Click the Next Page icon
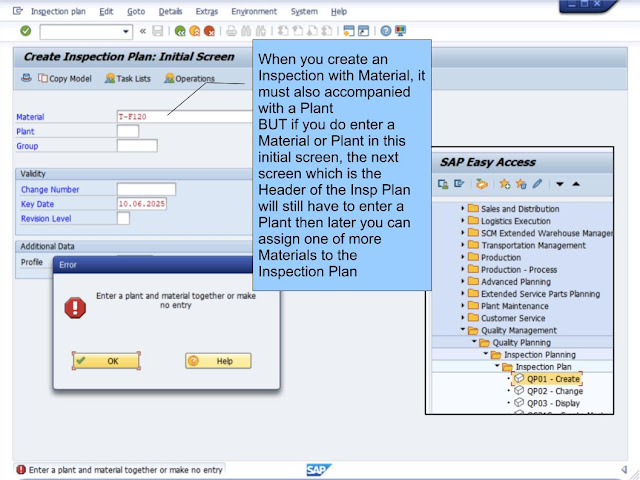 [x=313, y=31]
